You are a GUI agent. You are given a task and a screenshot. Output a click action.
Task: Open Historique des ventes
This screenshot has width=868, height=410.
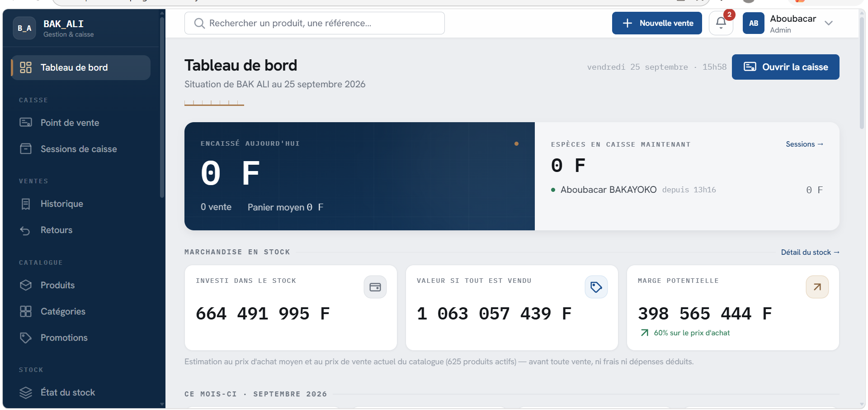[81, 204]
